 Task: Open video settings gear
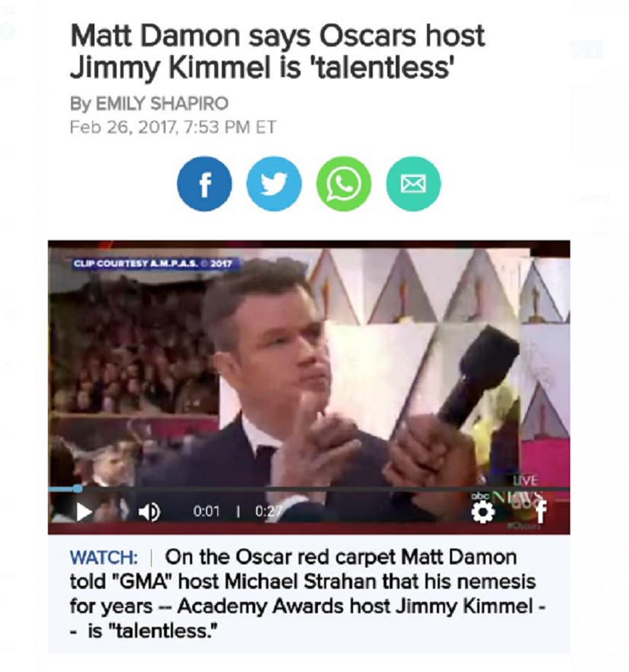(483, 512)
